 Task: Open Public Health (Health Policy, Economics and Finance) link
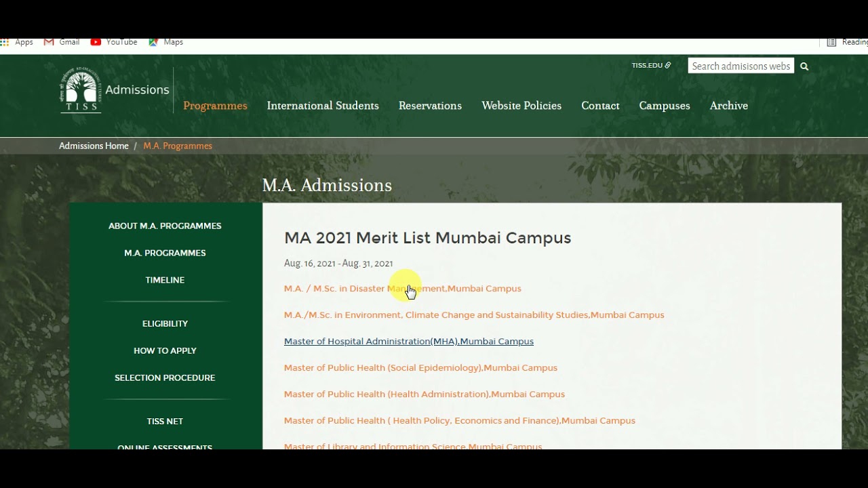[460, 421]
